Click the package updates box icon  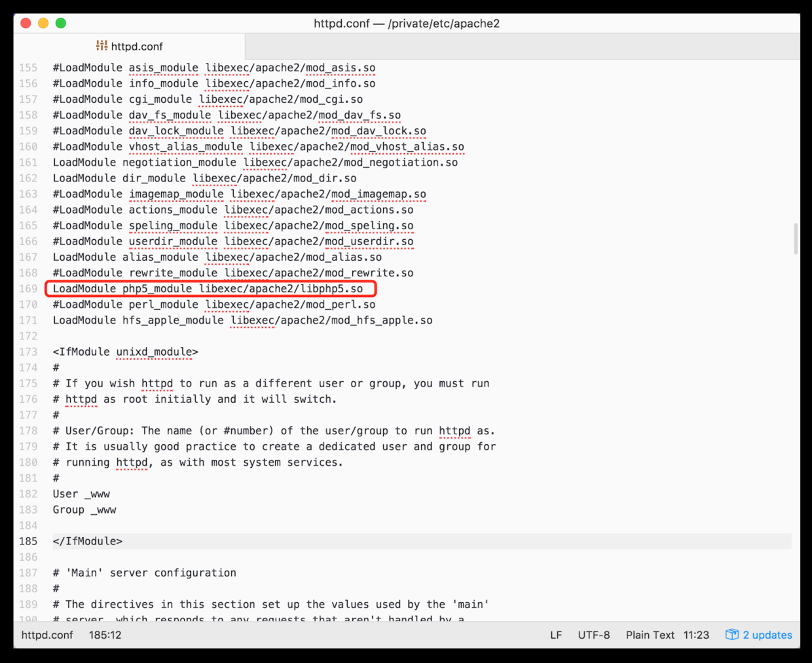point(731,635)
